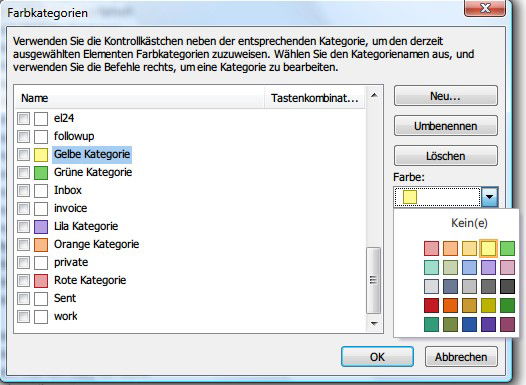
Task: Pick the dark red swatch in the palette
Action: point(431,306)
